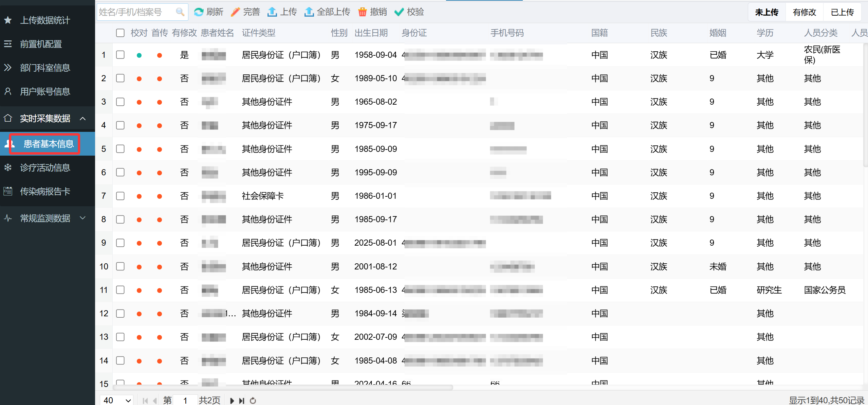This screenshot has width=868, height=405.
Task: Select row 7 checkbox
Action: [120, 196]
